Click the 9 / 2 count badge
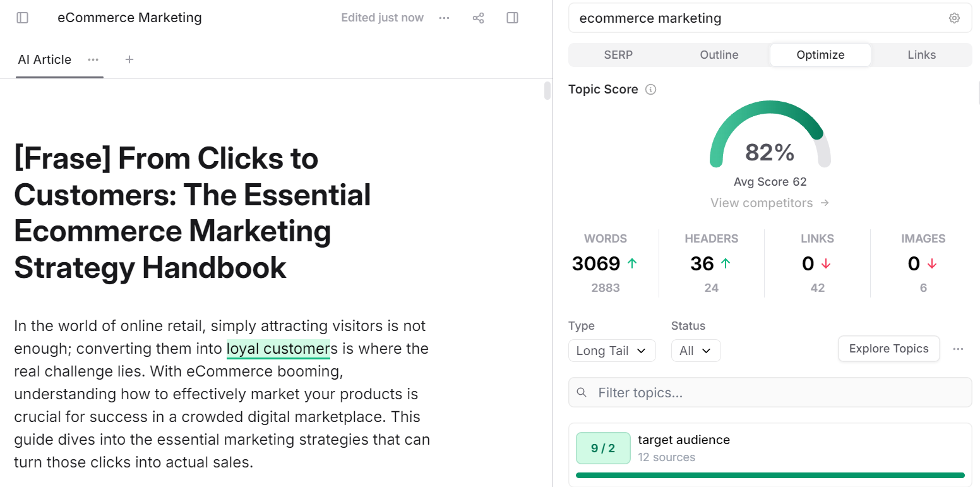 click(603, 448)
